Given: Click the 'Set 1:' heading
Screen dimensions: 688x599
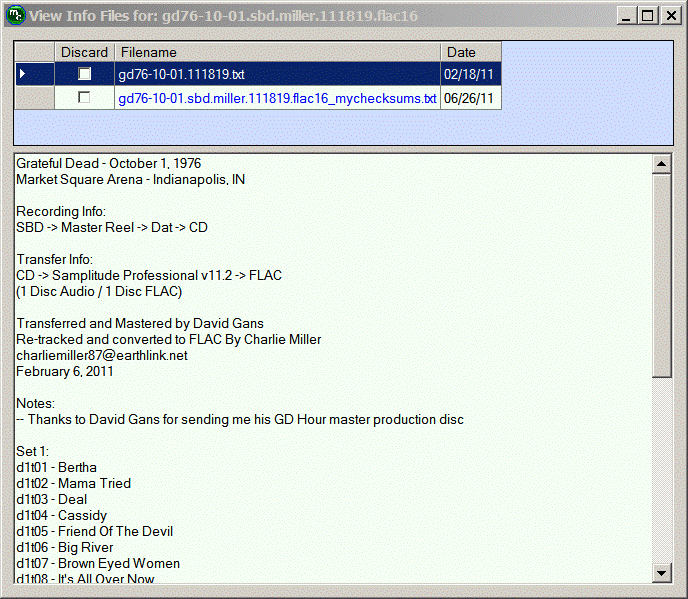Looking at the screenshot, I should (32, 452).
